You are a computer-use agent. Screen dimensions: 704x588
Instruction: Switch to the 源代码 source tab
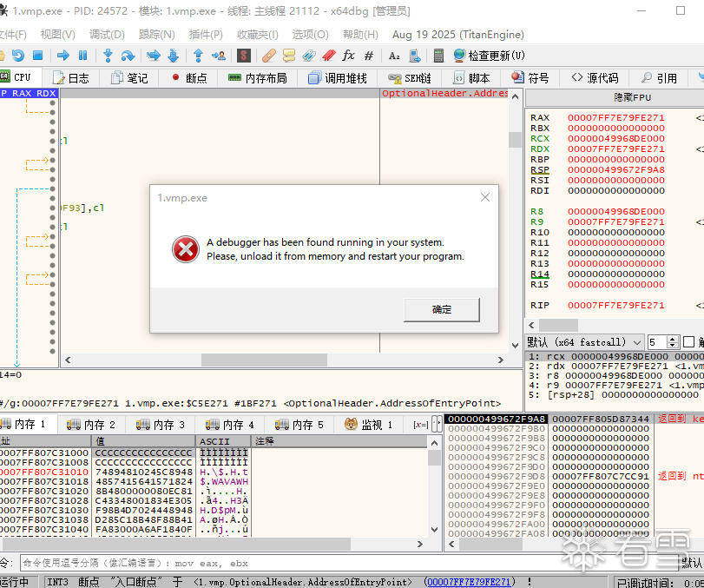(595, 78)
